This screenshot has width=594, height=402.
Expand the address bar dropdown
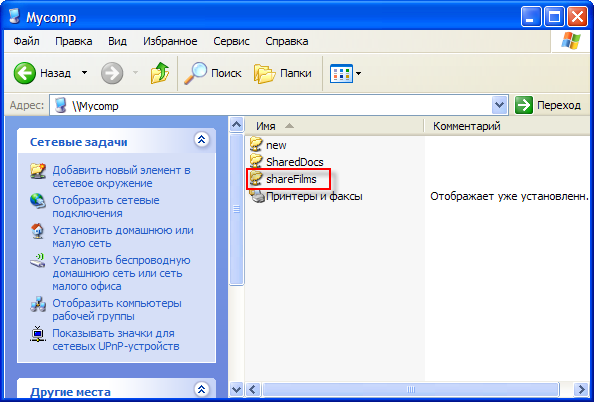[x=499, y=105]
